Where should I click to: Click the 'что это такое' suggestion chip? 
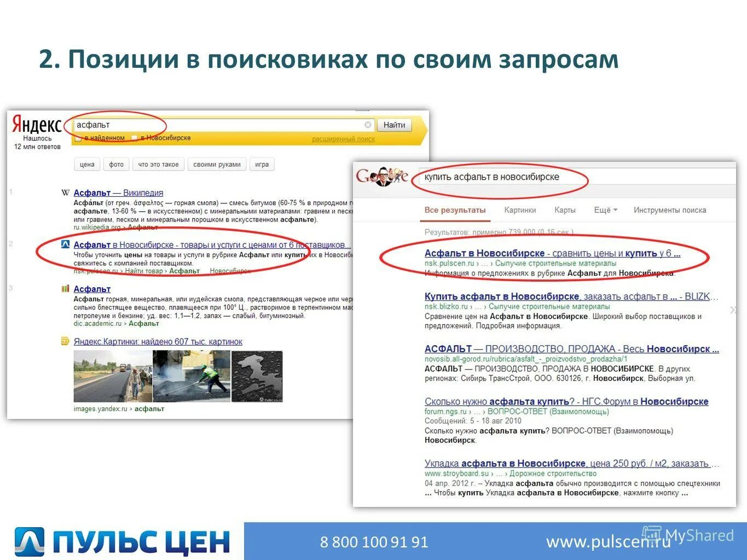[x=159, y=165]
